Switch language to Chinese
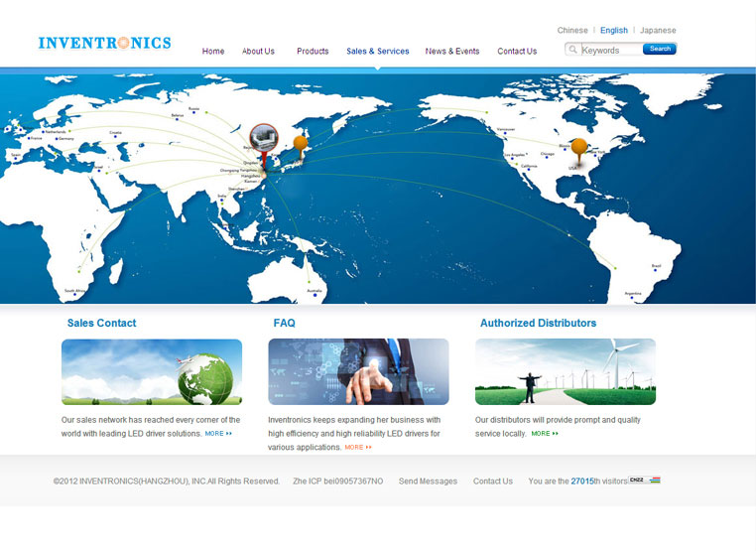Viewport: 756px width, 551px height. (x=572, y=31)
